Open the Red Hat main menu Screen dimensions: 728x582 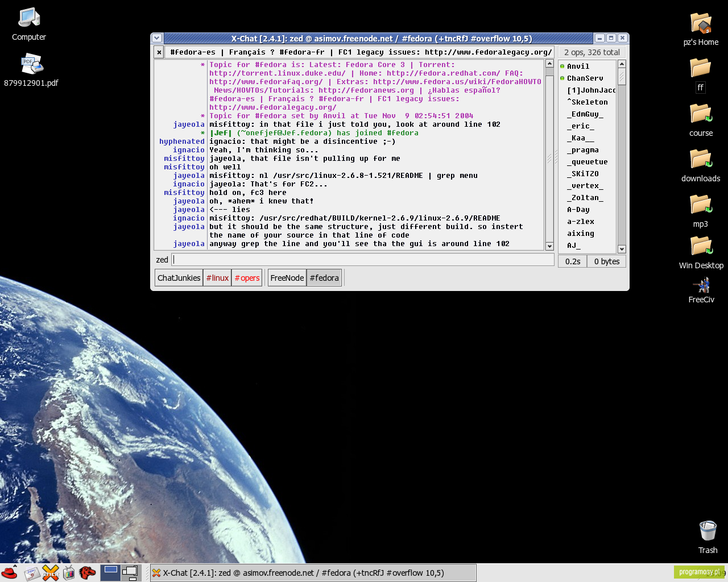pyautogui.click(x=10, y=572)
